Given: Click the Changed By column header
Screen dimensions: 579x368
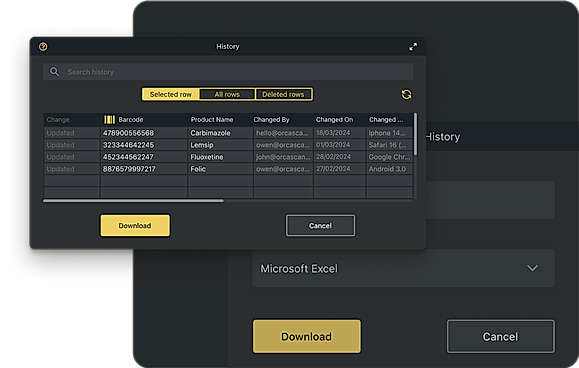Looking at the screenshot, I should click(x=271, y=120).
